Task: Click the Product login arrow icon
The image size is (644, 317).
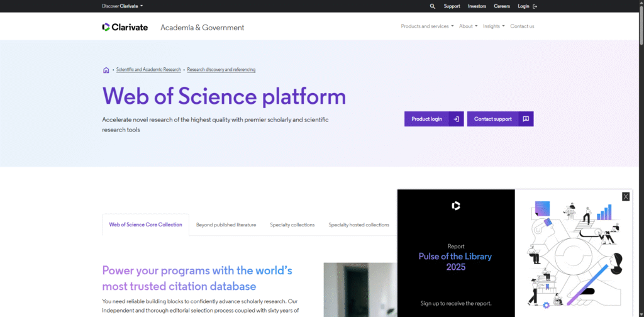Action: tap(457, 119)
